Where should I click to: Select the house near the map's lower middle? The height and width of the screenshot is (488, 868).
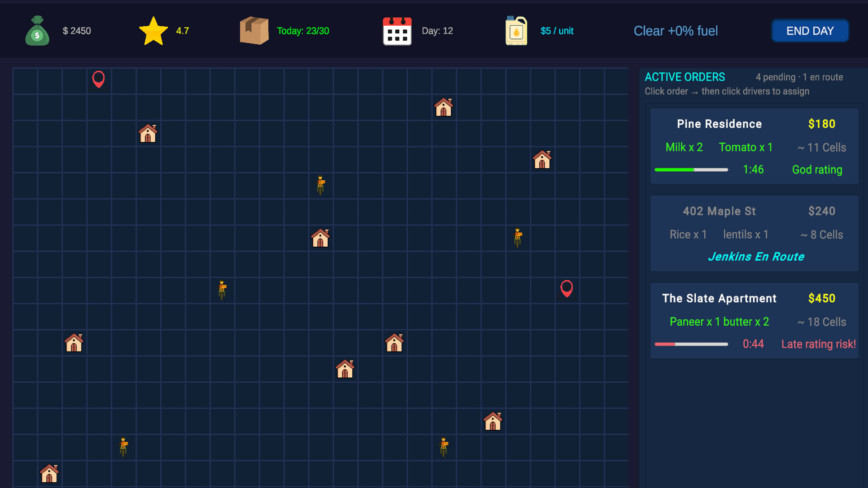tap(345, 369)
